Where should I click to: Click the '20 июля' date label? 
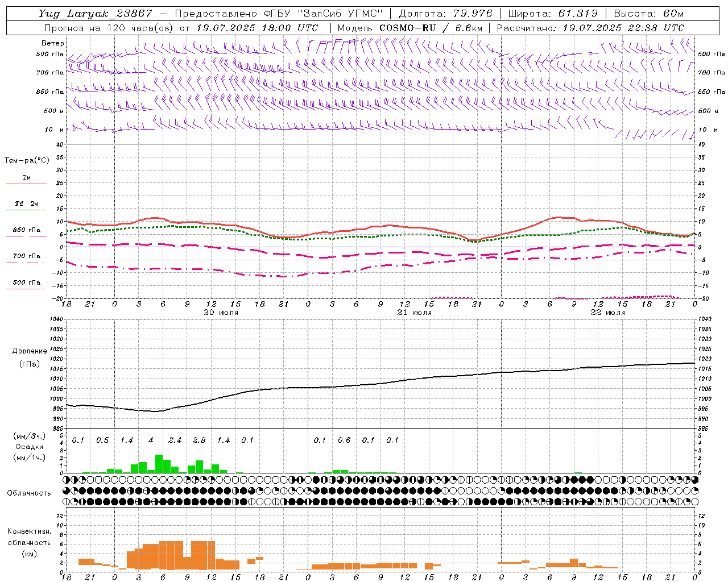pyautogui.click(x=221, y=313)
